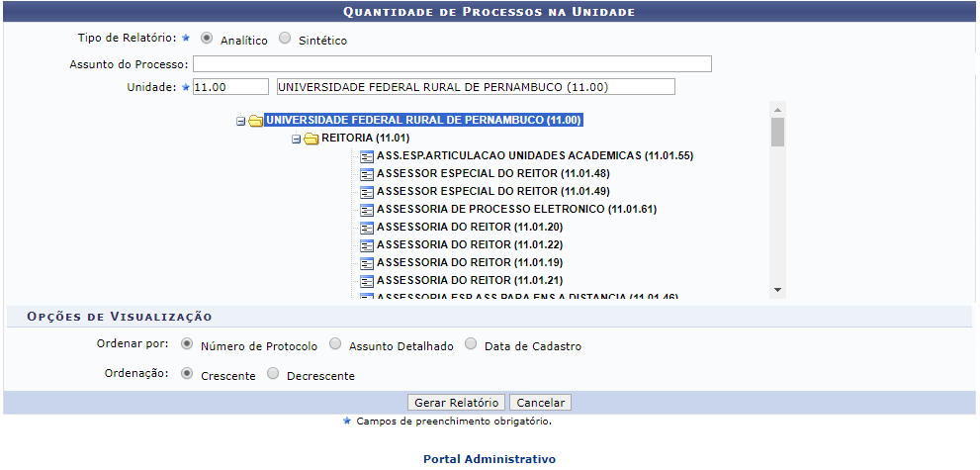Viewport: 980px width, 470px height.
Task: Click the icon beside ASSESSOR ESPECIAL DO REITOR (11.01.49)
Action: (x=366, y=192)
